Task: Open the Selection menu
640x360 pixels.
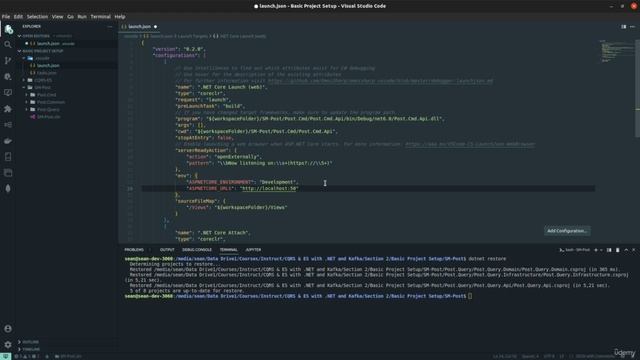Action: click(37, 17)
